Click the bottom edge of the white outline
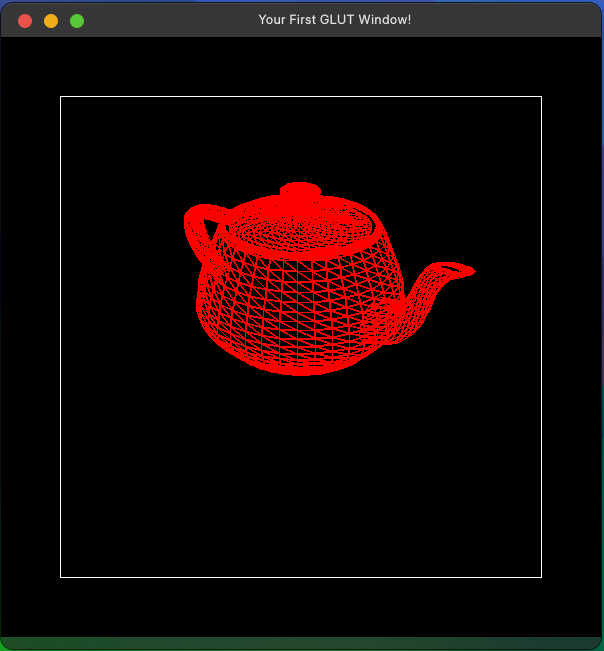Screen dimensions: 604x651 click(300, 577)
